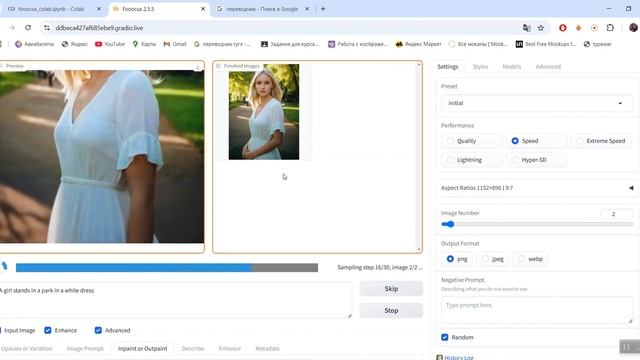
Task: Click the Finished Images panel scrollbar
Action: (419, 157)
